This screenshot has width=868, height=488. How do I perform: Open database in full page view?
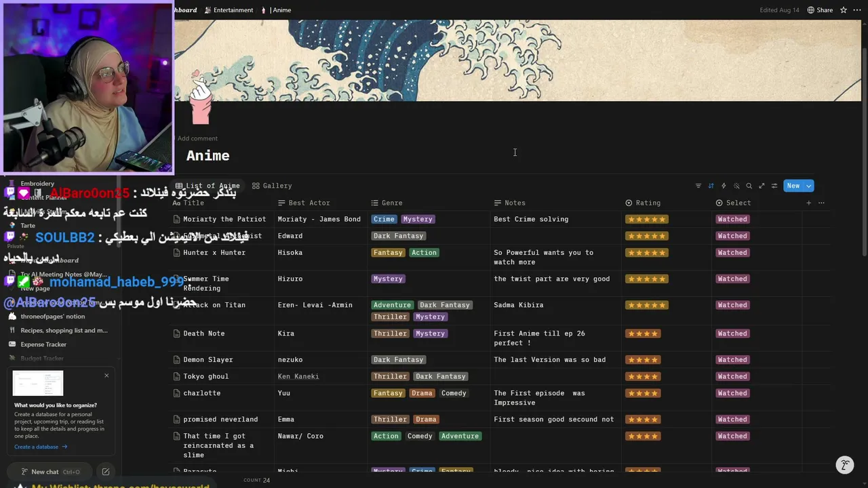[762, 186]
